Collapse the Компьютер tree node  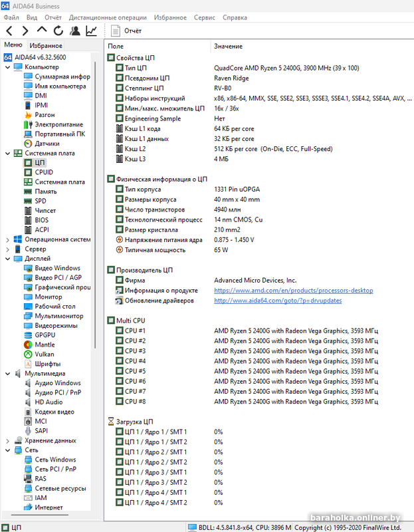coord(7,67)
